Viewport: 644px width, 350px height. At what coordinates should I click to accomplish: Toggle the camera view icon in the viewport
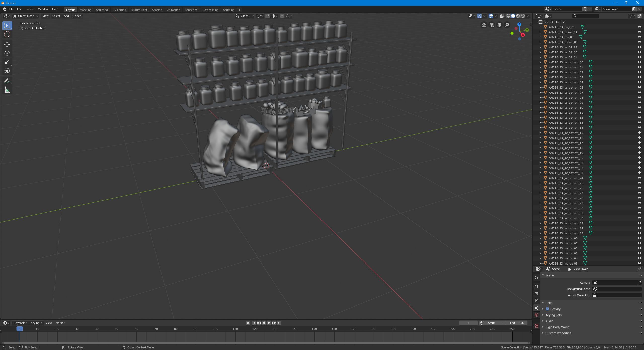491,25
